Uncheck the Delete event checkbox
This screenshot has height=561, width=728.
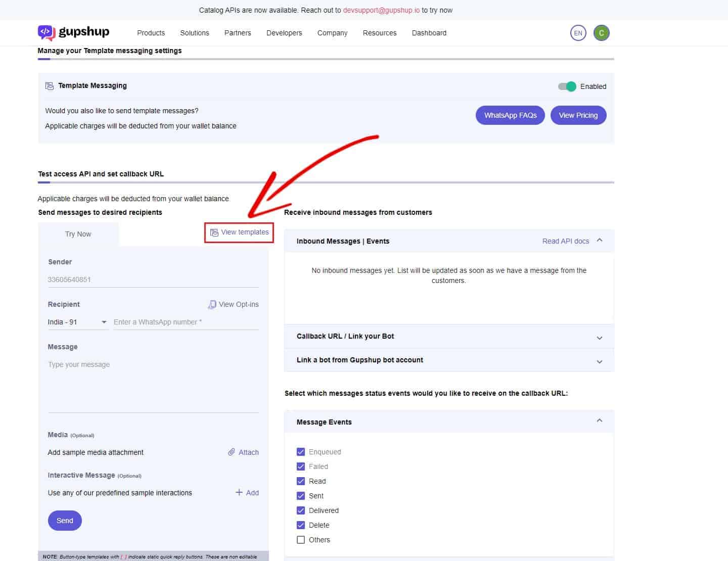[x=301, y=525]
